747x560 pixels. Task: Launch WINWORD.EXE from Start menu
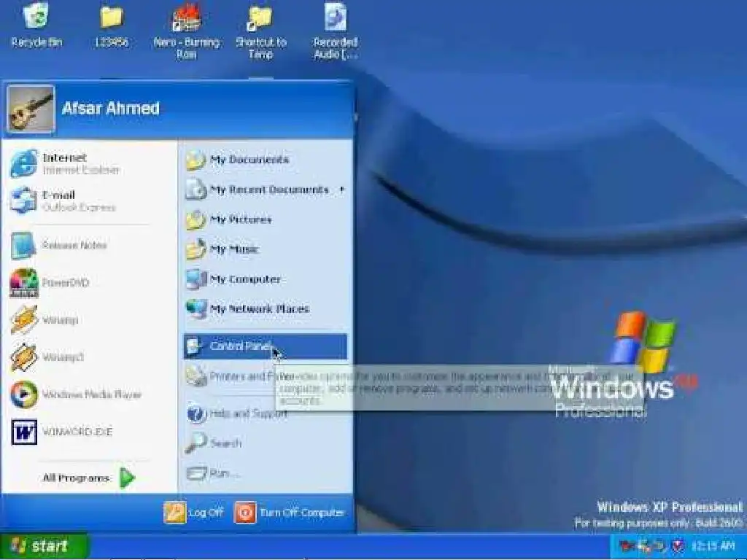pos(61,432)
